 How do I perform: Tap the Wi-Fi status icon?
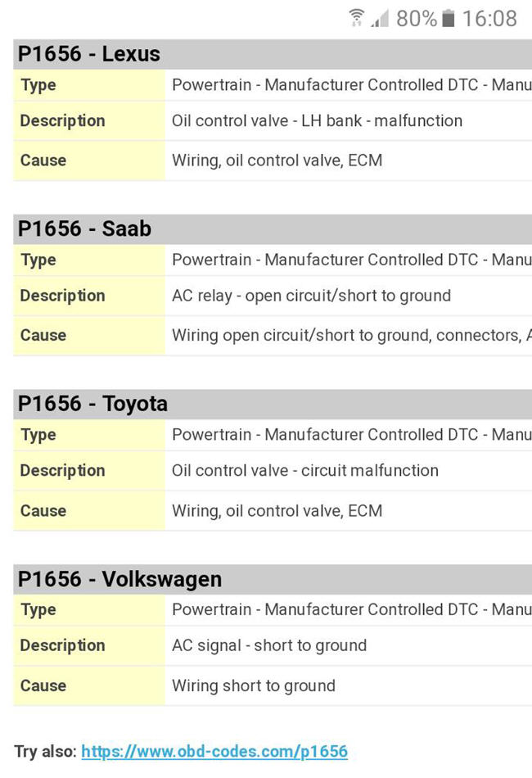[x=356, y=18]
